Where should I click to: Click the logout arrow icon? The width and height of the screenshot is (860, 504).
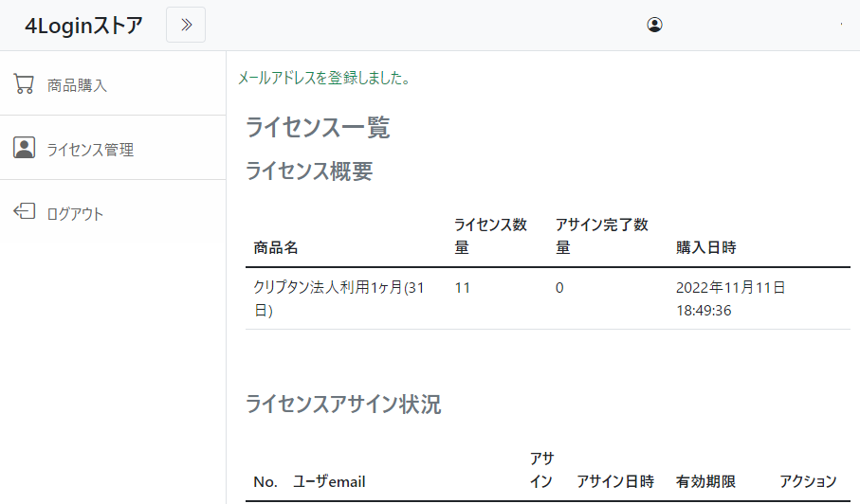pyautogui.click(x=24, y=211)
